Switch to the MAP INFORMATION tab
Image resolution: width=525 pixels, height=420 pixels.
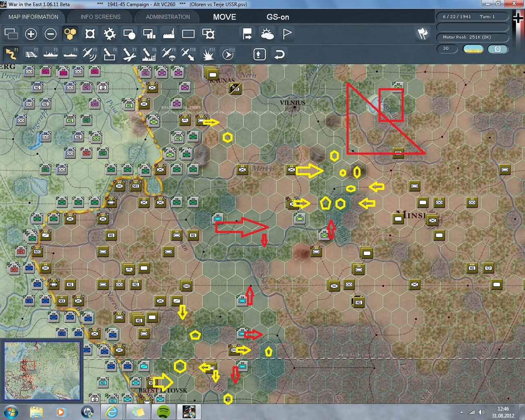[33, 17]
